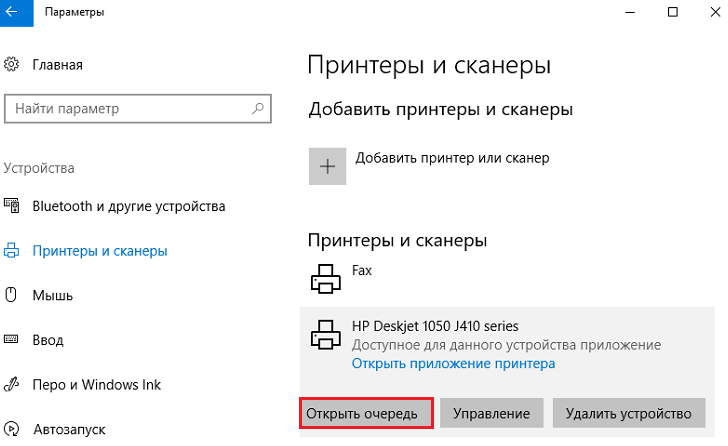Click the plus icon to add a printer
The width and height of the screenshot is (728, 446).
pos(327,166)
